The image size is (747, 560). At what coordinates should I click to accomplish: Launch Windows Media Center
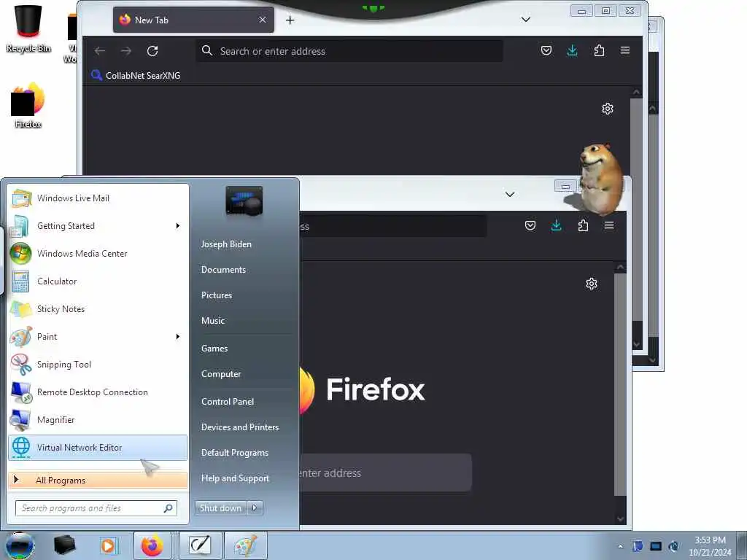pos(98,253)
